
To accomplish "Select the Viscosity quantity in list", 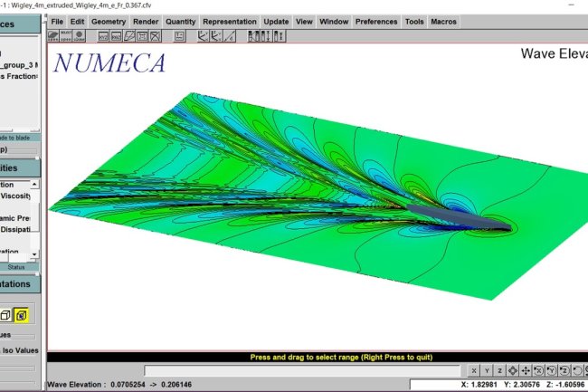I will 15,196.
